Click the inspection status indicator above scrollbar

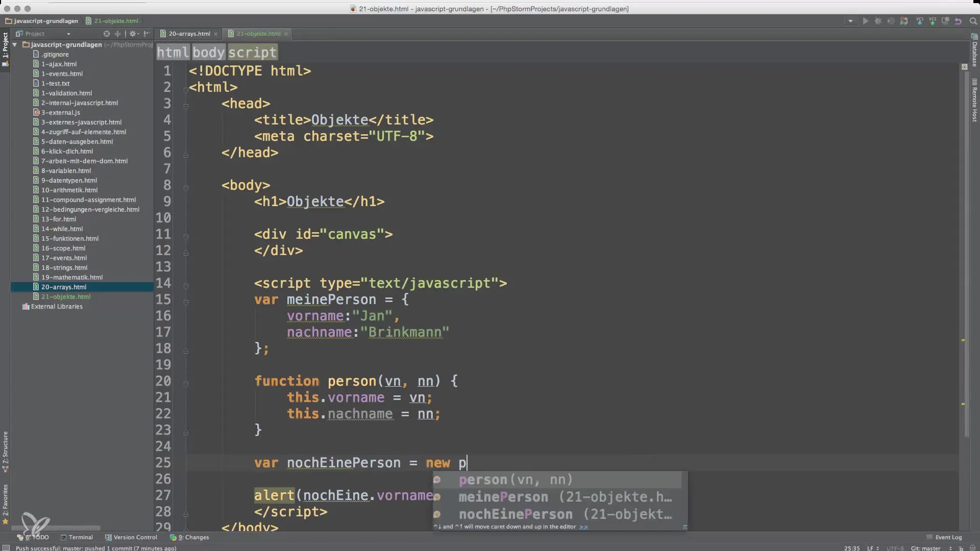coord(964,67)
